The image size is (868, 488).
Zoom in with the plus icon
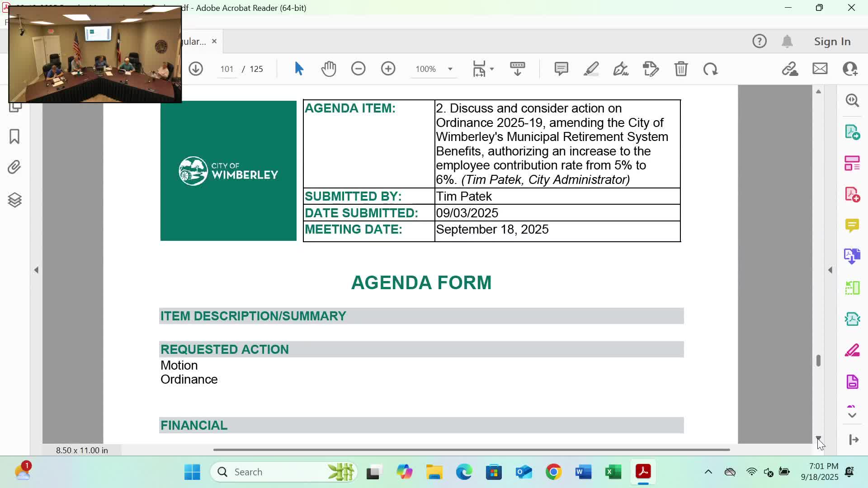388,69
